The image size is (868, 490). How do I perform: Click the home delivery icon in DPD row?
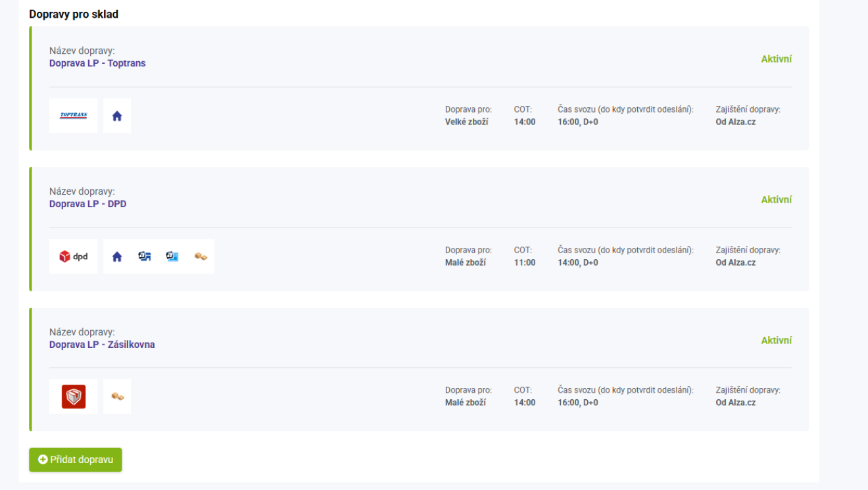coord(117,257)
